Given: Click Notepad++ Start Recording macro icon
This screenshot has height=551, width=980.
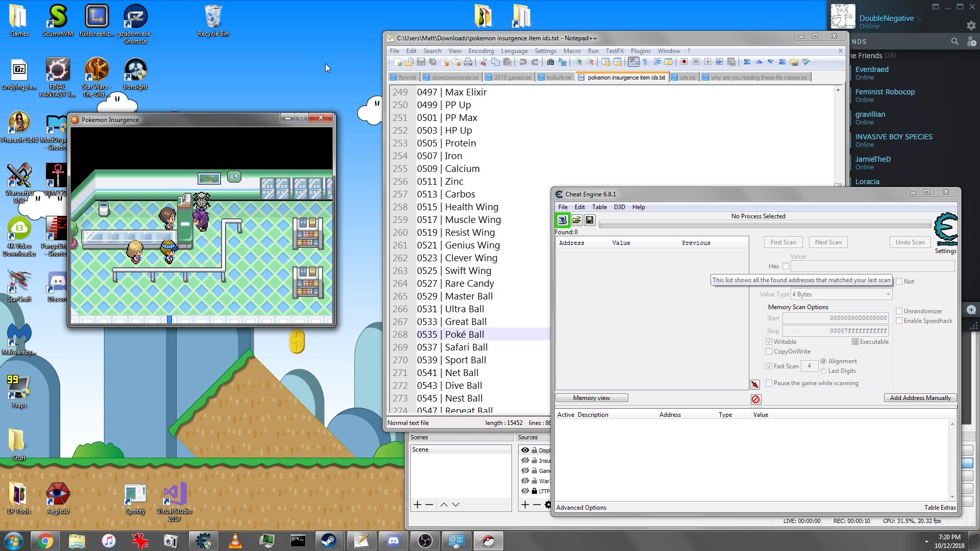Looking at the screenshot, I should click(684, 62).
